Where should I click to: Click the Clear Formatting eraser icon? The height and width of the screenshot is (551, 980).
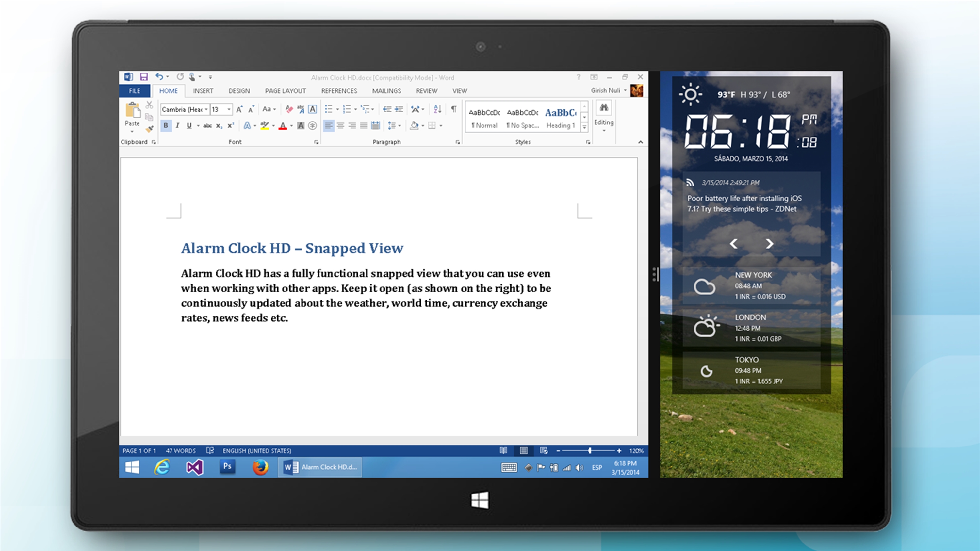289,109
